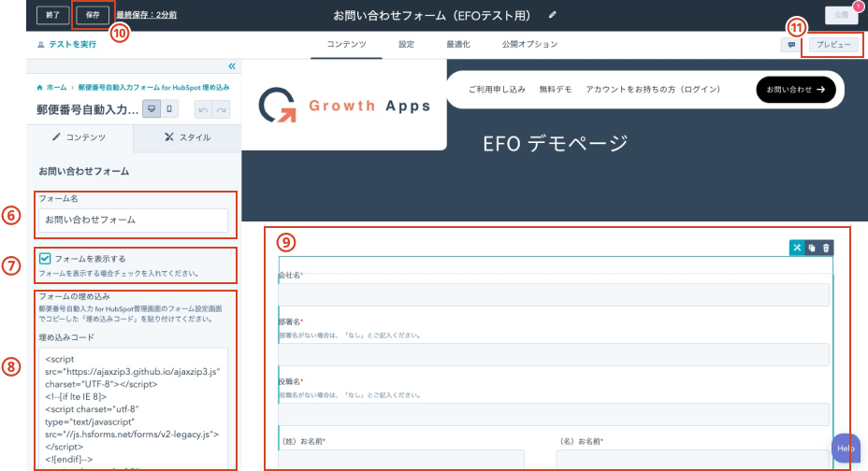Click the pencil icon to rename page title
868x471 pixels.
click(x=552, y=15)
